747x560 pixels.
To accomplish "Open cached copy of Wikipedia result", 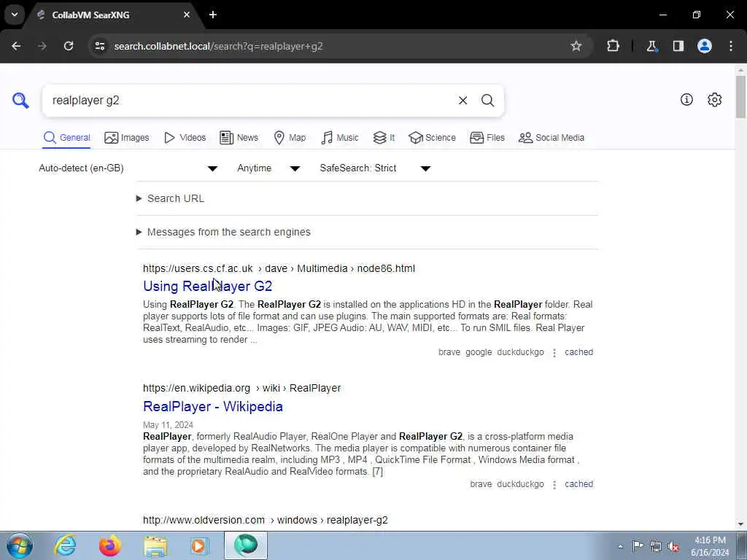I will 578,484.
